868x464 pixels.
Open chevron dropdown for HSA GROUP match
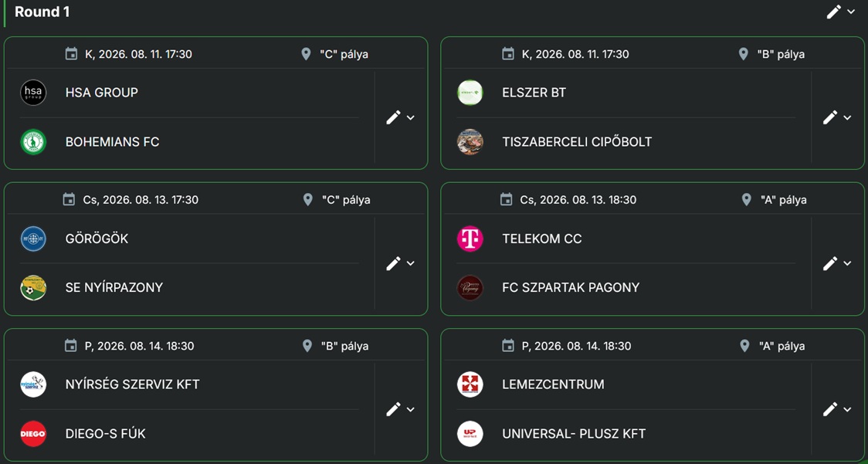pos(410,117)
